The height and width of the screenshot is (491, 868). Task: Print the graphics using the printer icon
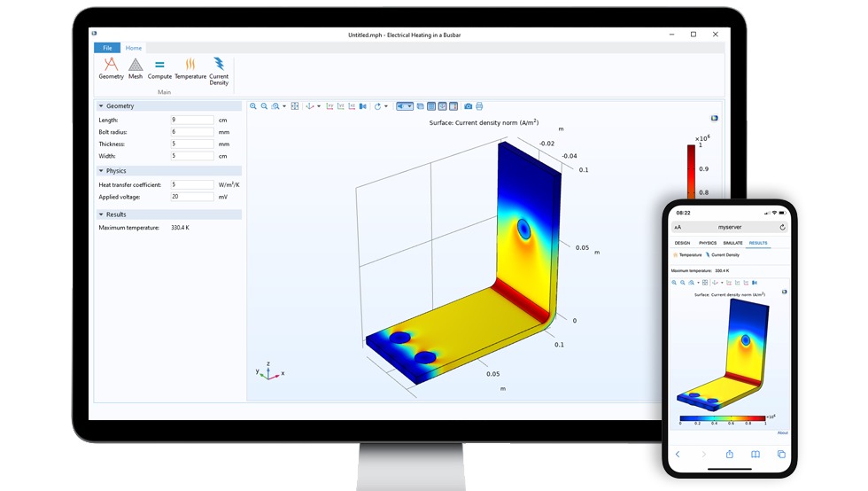click(479, 106)
